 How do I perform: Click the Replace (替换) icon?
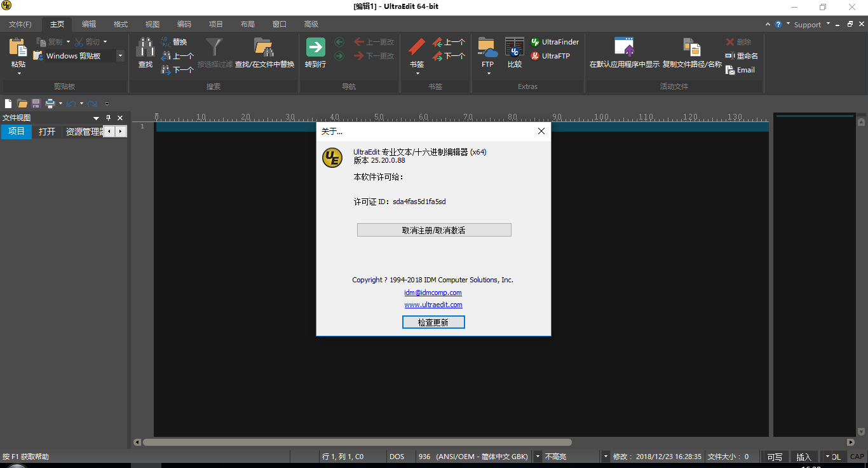point(166,42)
